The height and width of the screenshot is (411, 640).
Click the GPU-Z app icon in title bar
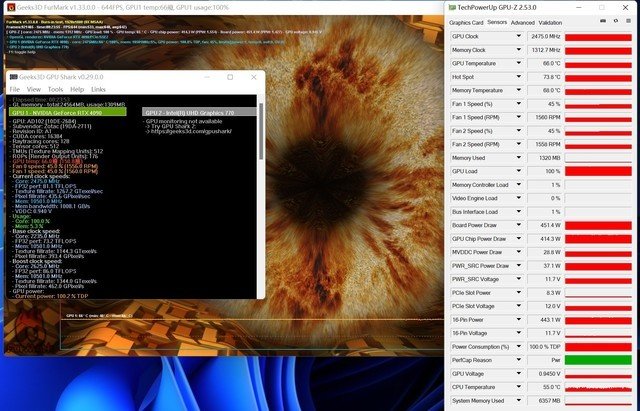point(452,7)
